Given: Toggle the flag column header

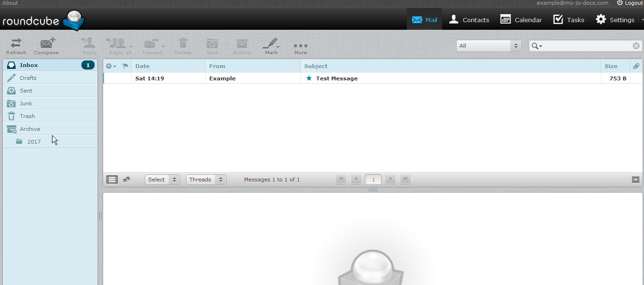Looking at the screenshot, I should click(125, 66).
